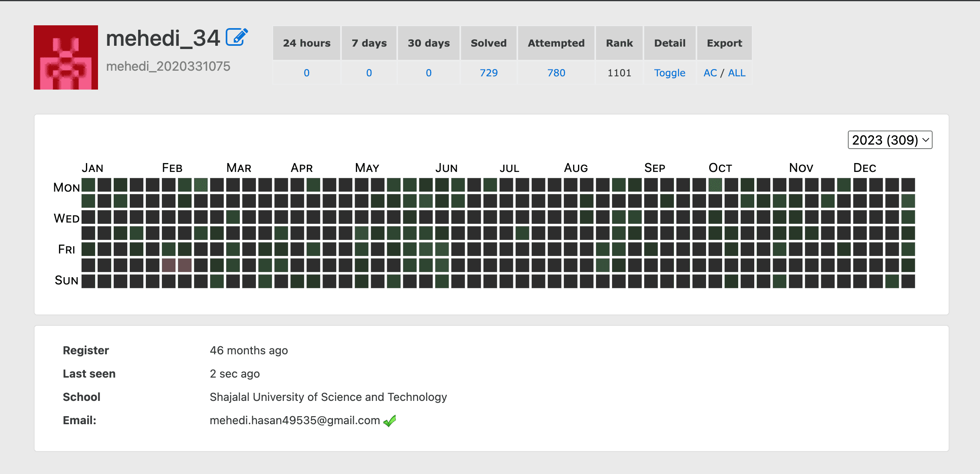Viewport: 980px width, 474px height.
Task: Click the Solved column header
Action: point(488,43)
